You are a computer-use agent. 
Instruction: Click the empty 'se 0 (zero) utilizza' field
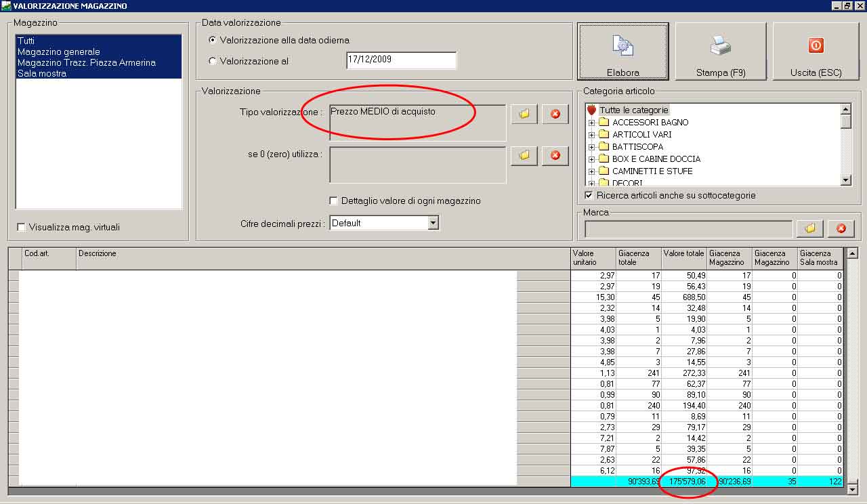point(417,165)
